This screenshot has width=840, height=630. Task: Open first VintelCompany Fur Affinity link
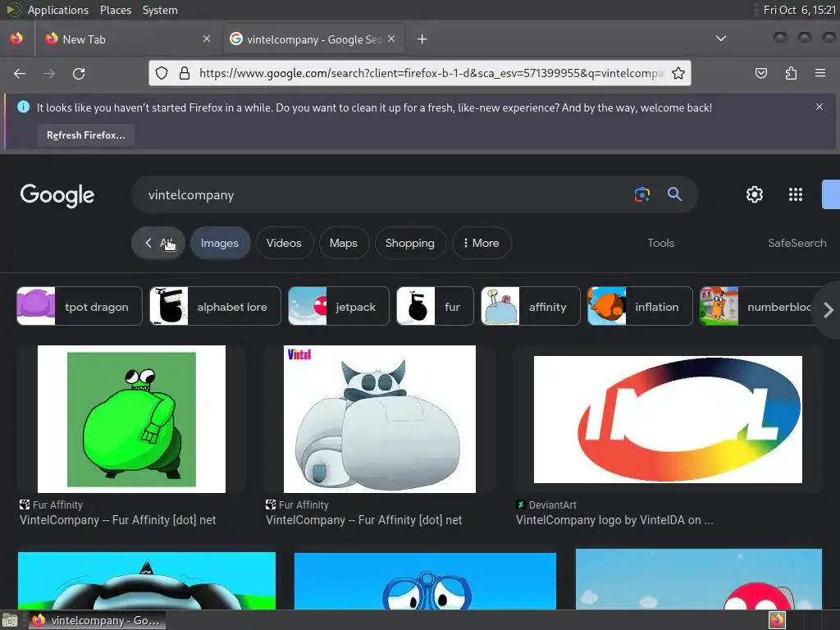click(118, 520)
